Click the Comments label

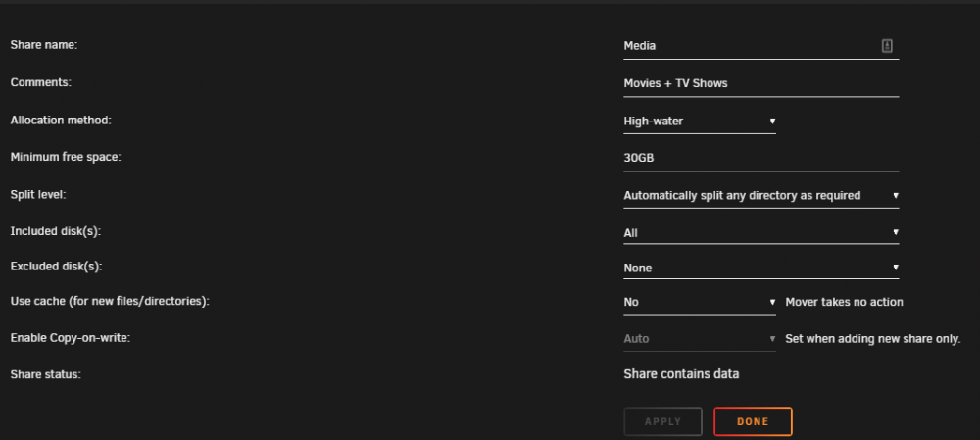(x=40, y=82)
